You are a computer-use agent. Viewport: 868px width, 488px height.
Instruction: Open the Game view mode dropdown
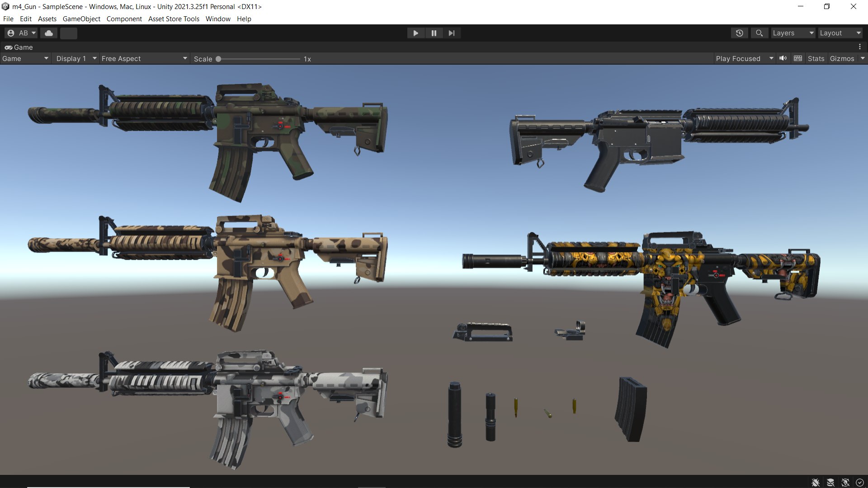[x=25, y=59]
